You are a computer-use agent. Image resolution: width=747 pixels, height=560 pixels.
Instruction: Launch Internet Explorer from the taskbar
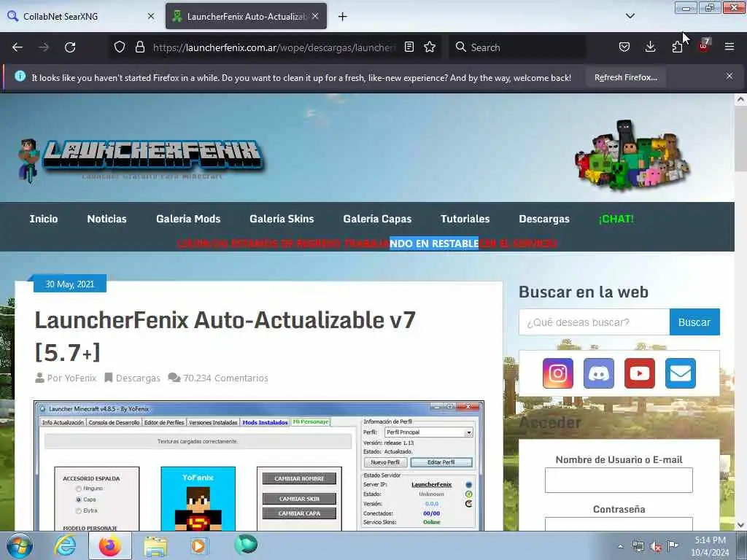tap(64, 545)
